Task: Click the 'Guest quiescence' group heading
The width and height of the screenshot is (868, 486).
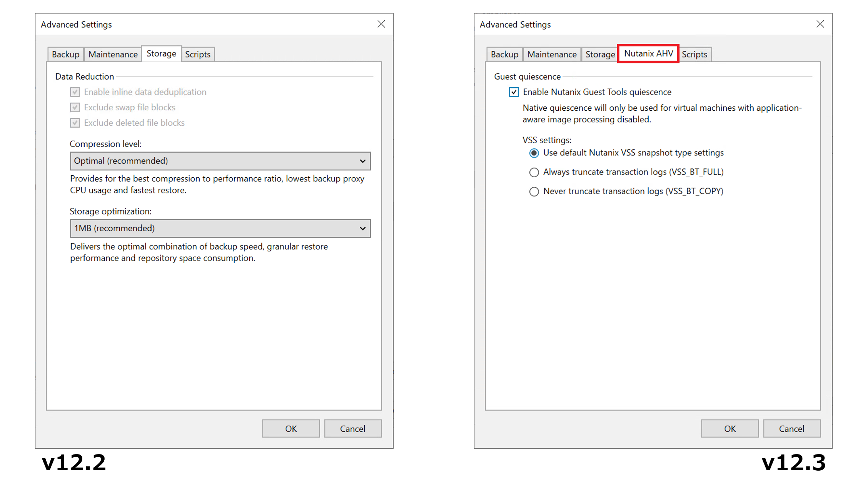Action: point(527,77)
